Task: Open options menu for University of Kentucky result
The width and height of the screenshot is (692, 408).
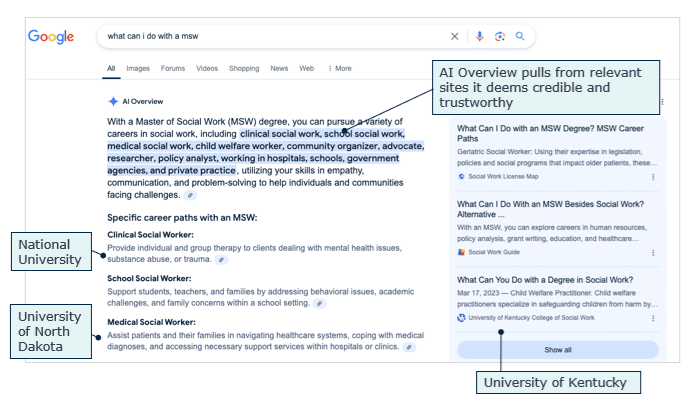Action: pyautogui.click(x=653, y=318)
